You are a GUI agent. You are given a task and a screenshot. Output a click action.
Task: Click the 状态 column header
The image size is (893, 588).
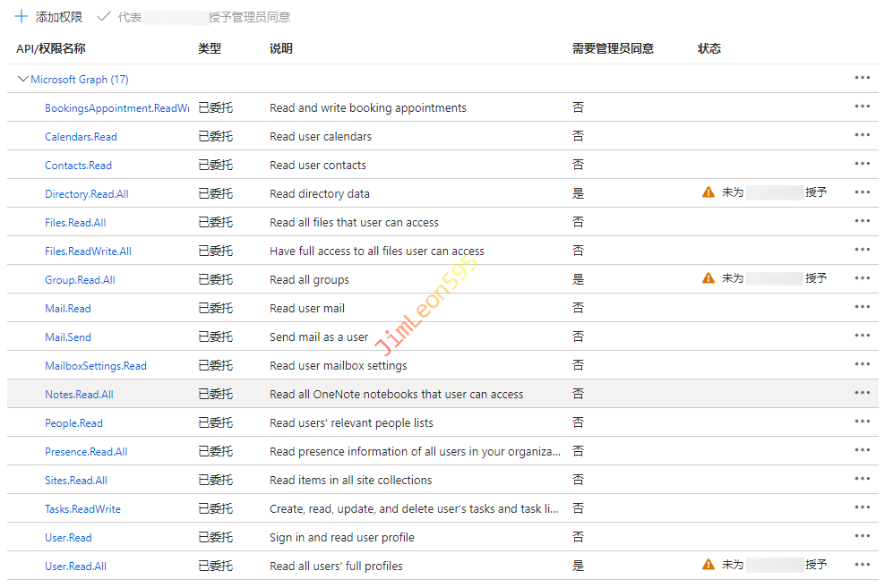click(x=709, y=49)
